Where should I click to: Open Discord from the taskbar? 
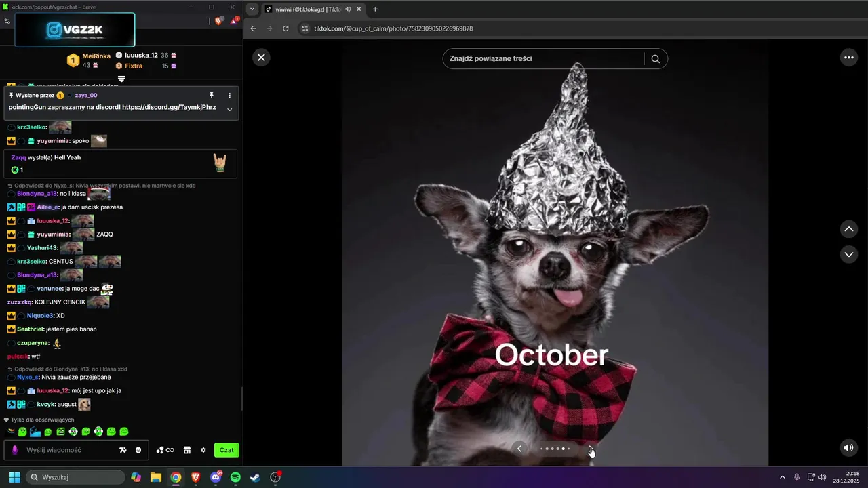(x=216, y=477)
